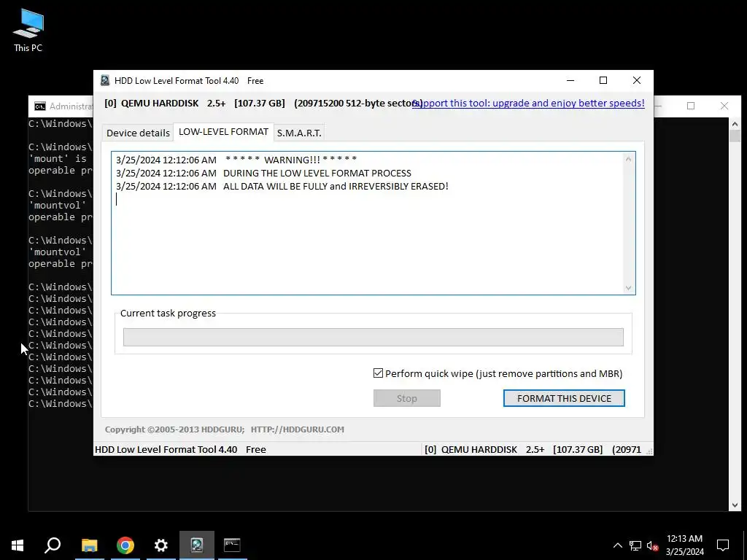The image size is (747, 560).
Task: Open taskbar Search magnifier
Action: [53, 545]
